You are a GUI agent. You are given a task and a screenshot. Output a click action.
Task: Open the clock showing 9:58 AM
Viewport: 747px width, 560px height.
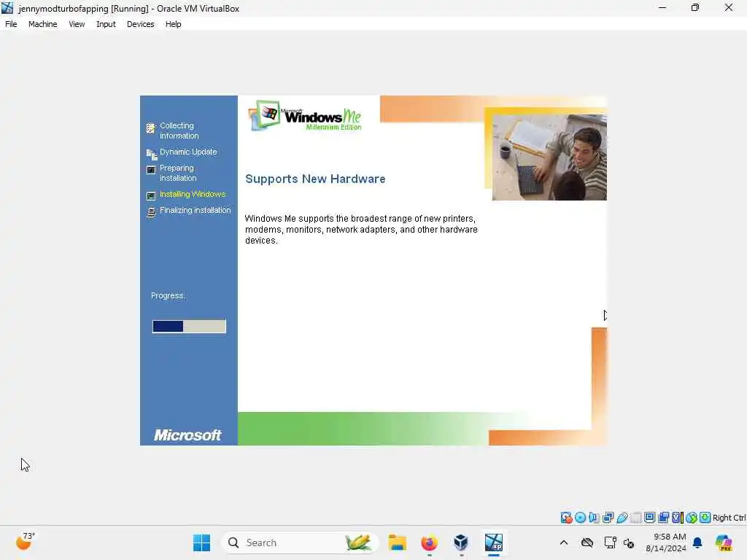coord(666,542)
